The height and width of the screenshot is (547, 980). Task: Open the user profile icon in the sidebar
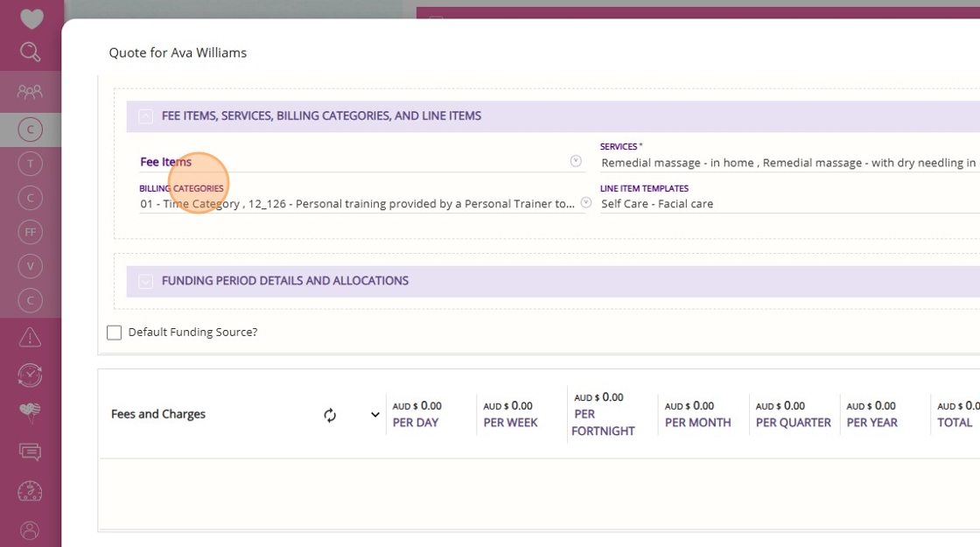tap(30, 530)
